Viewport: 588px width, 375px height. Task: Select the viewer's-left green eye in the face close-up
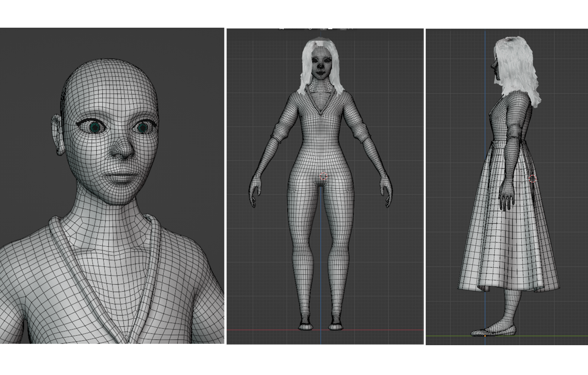click(x=95, y=127)
